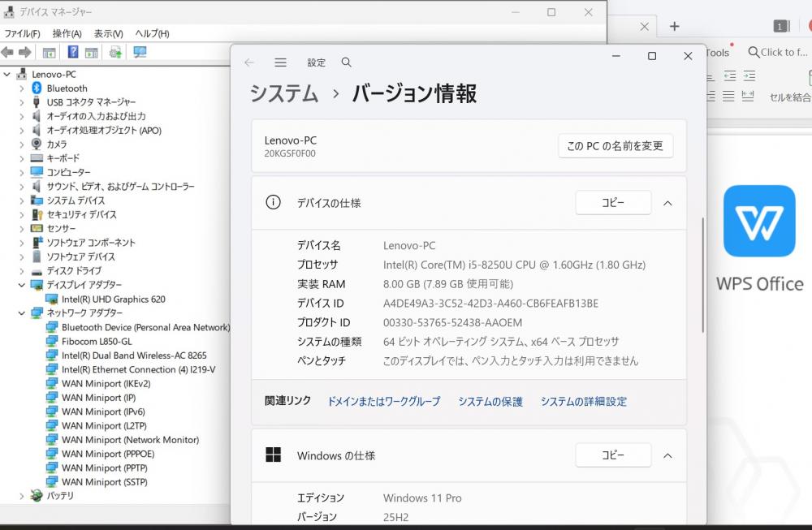The height and width of the screenshot is (530, 812).
Task: Expand the バッテリ device category
Action: 22,496
